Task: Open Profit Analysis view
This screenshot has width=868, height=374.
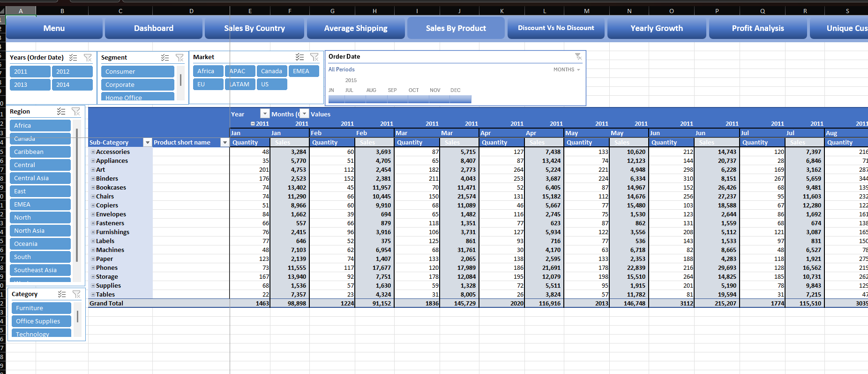Action: pyautogui.click(x=758, y=28)
